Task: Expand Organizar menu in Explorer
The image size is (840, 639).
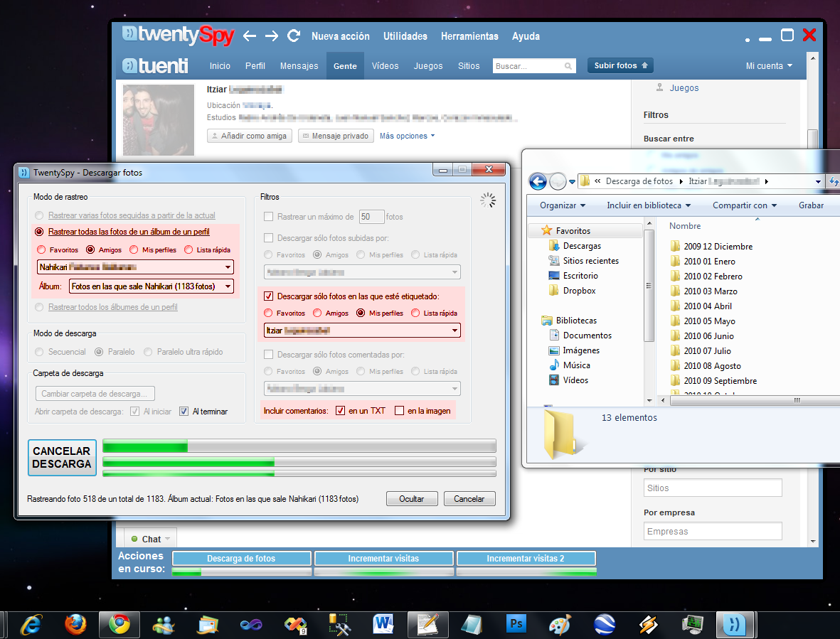Action: click(x=563, y=205)
